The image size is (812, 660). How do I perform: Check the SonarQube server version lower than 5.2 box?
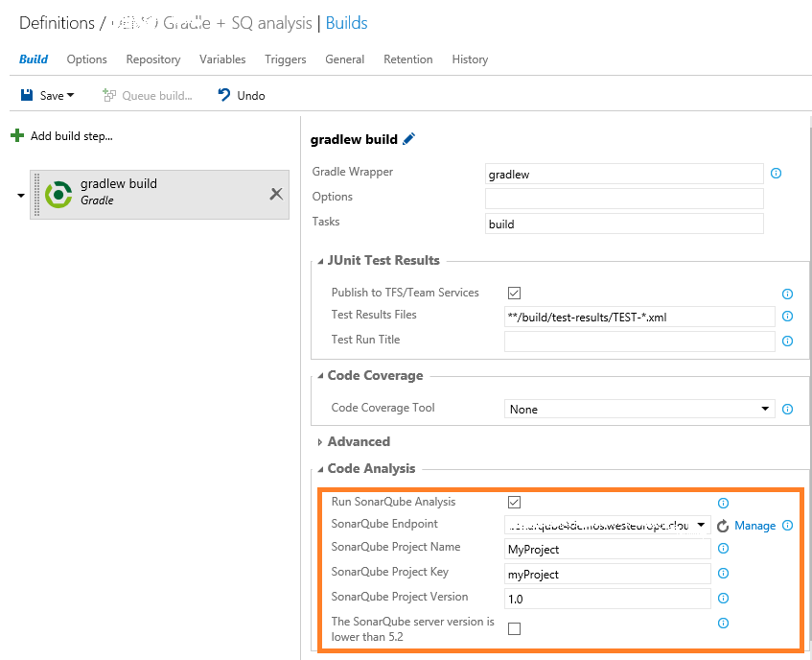[514, 628]
